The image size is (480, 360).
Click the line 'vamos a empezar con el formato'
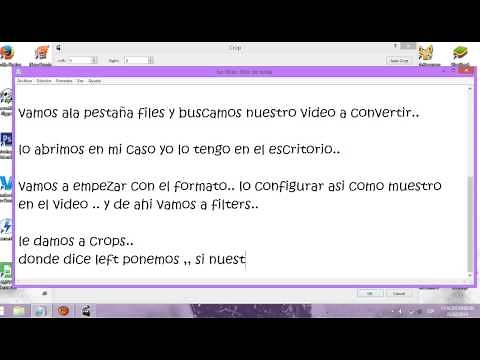coord(230,186)
